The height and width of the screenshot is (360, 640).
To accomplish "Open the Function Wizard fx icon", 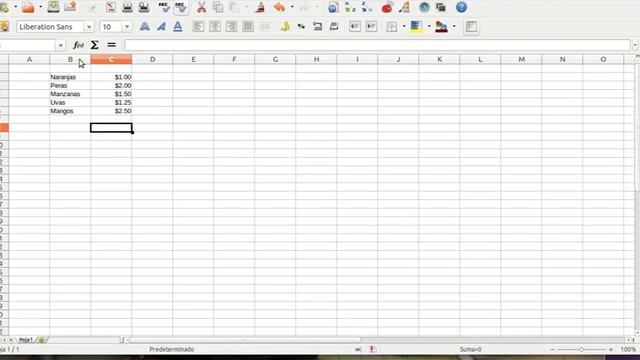I will [78, 45].
